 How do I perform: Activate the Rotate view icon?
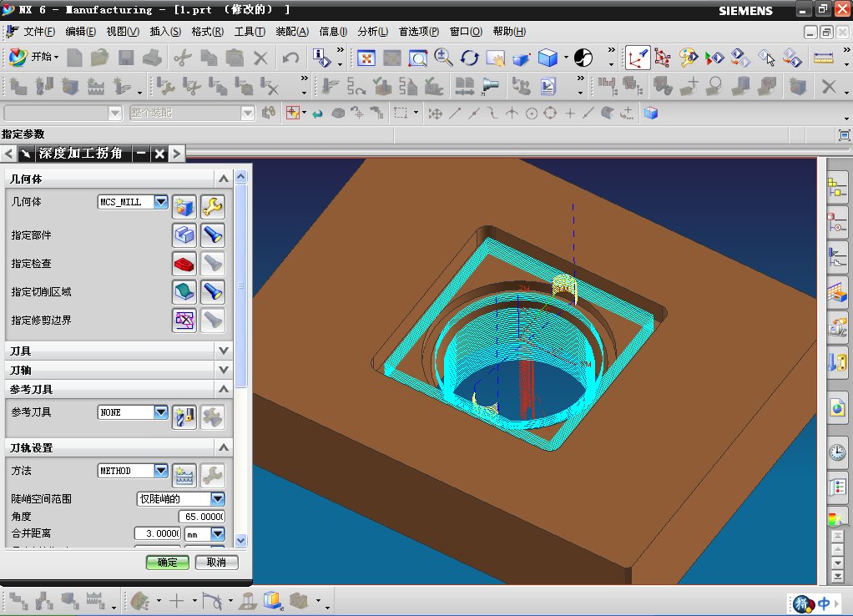[x=469, y=58]
